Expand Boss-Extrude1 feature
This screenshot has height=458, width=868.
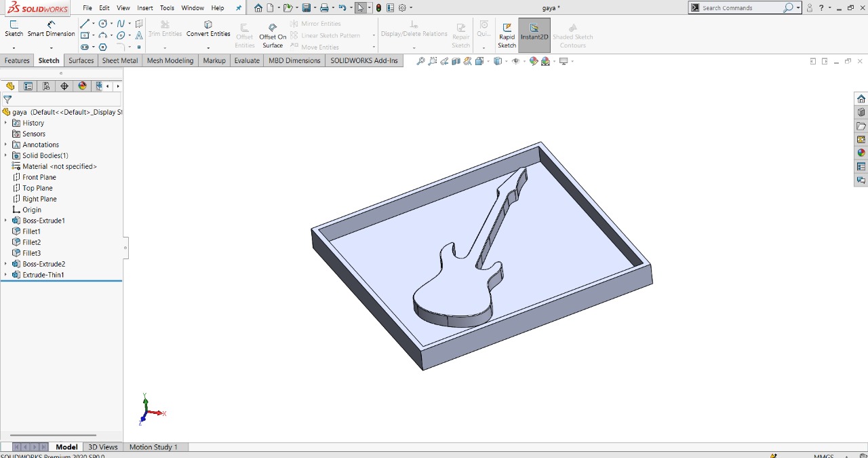coord(5,221)
